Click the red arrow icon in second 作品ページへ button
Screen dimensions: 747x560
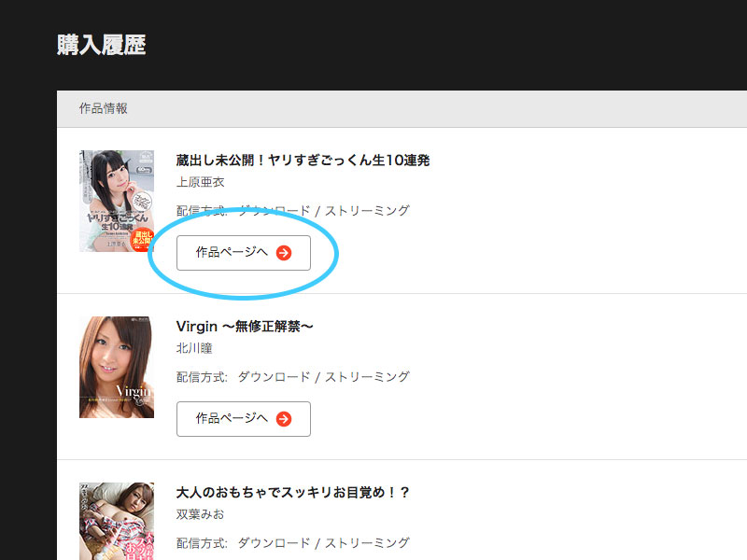pos(284,419)
